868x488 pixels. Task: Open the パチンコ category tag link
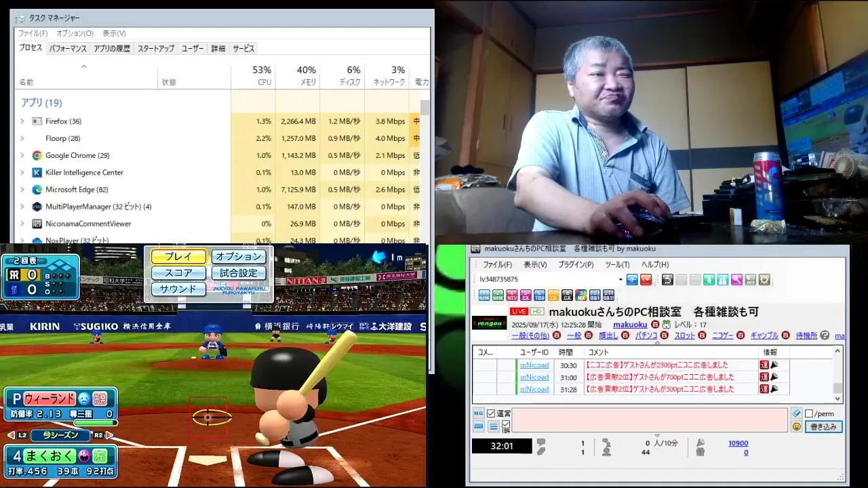(x=646, y=335)
